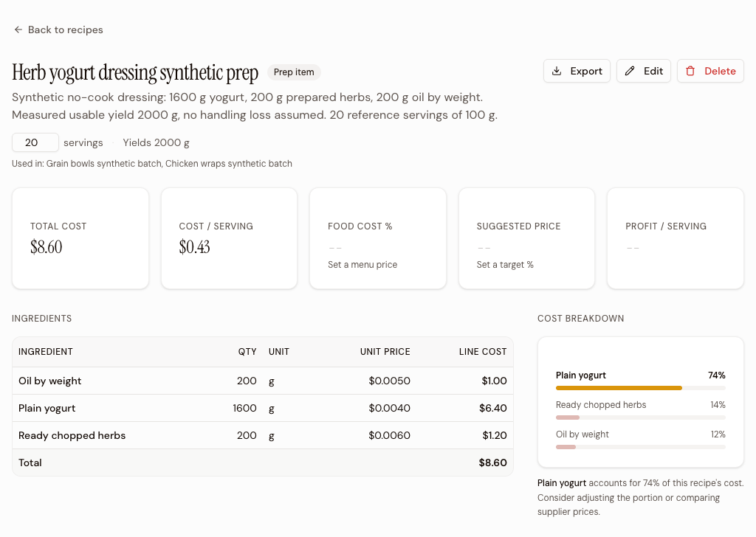
Task: Click the $6.40 line cost cell
Action: coord(492,409)
